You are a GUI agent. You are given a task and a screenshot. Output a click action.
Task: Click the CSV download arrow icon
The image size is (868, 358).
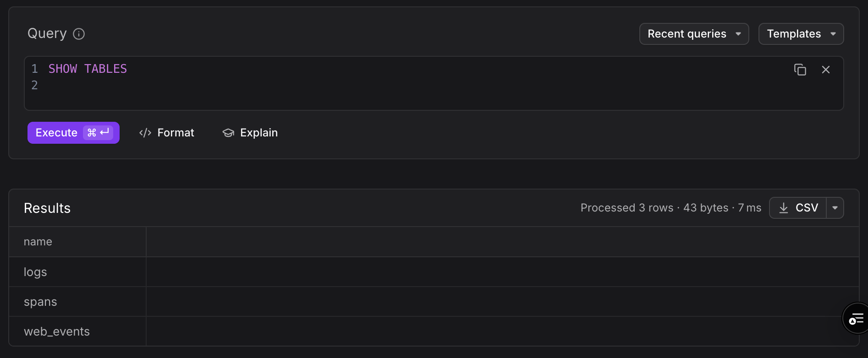[784, 208]
